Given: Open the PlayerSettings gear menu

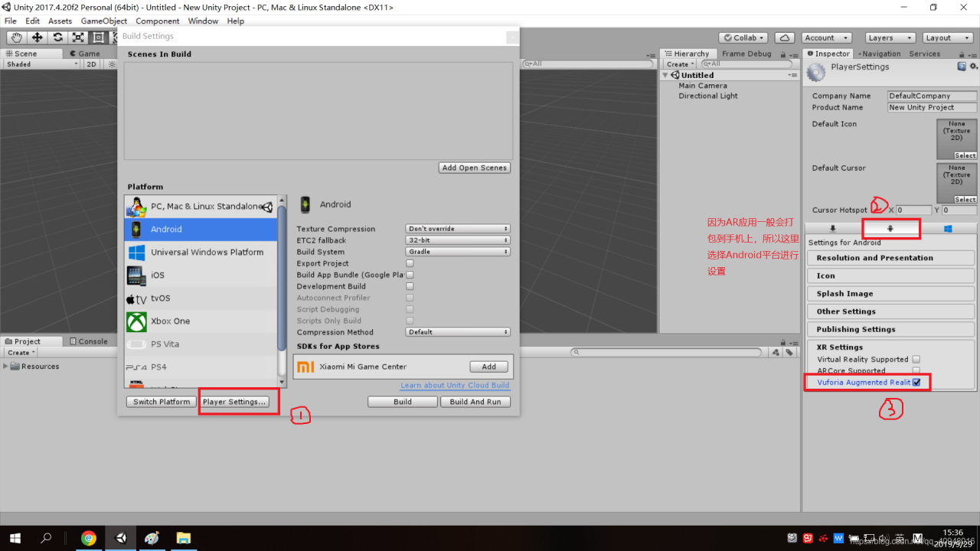Looking at the screenshot, I should [972, 67].
